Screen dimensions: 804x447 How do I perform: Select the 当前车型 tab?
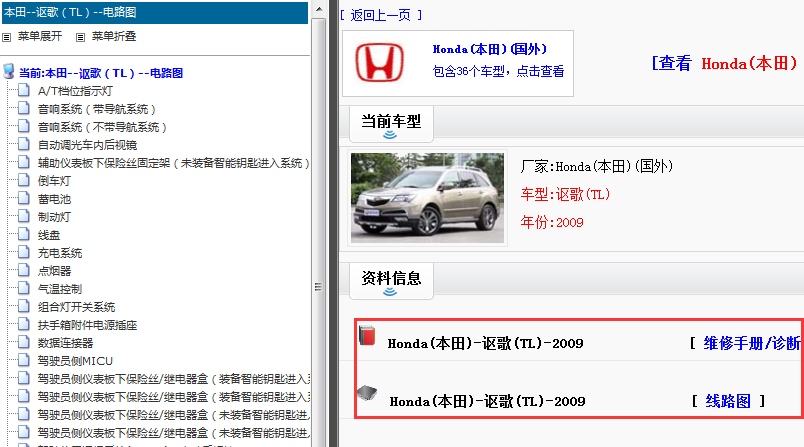[391, 124]
